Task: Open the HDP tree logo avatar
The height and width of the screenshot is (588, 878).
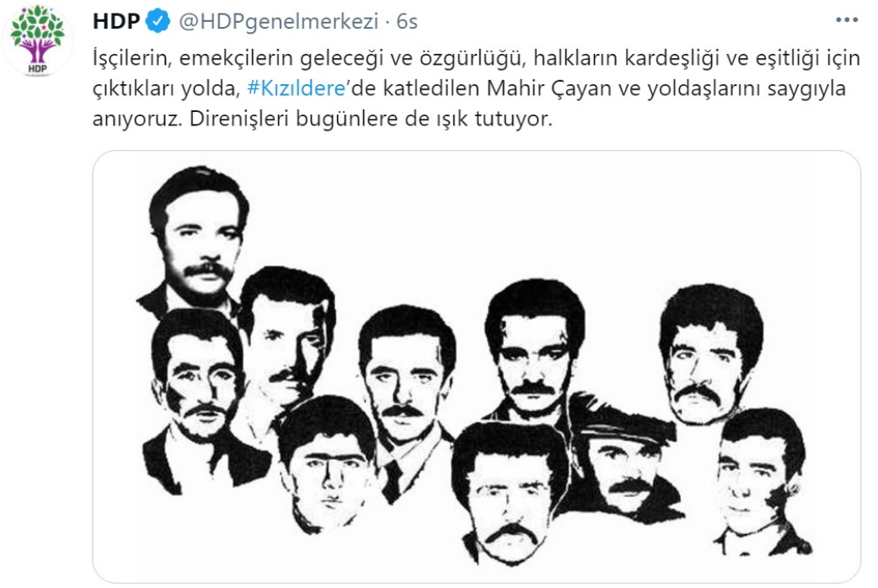Action: tap(37, 40)
